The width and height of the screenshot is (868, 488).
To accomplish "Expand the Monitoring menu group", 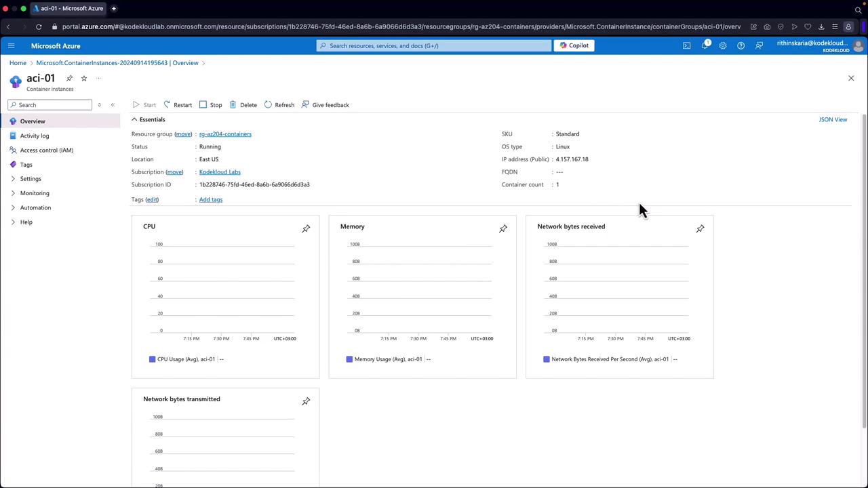I will click(x=34, y=193).
